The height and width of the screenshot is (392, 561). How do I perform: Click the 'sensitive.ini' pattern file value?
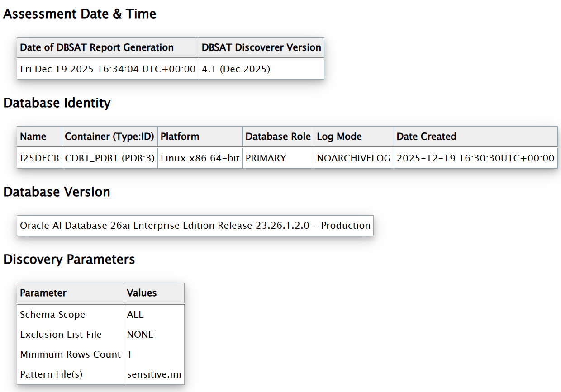click(x=154, y=374)
